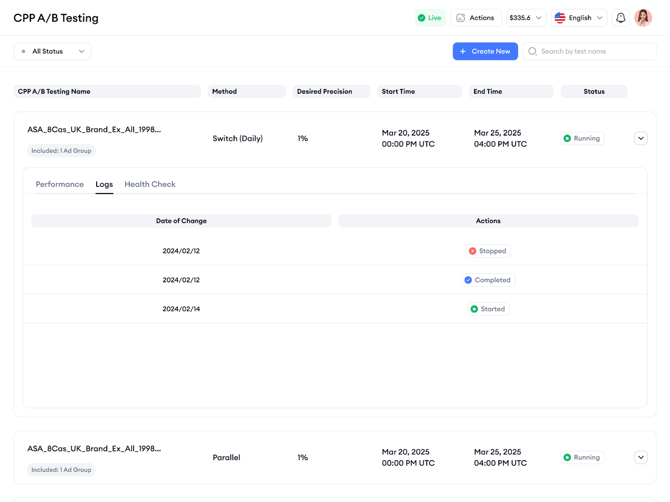
Task: Click the US flag language icon
Action: [560, 18]
